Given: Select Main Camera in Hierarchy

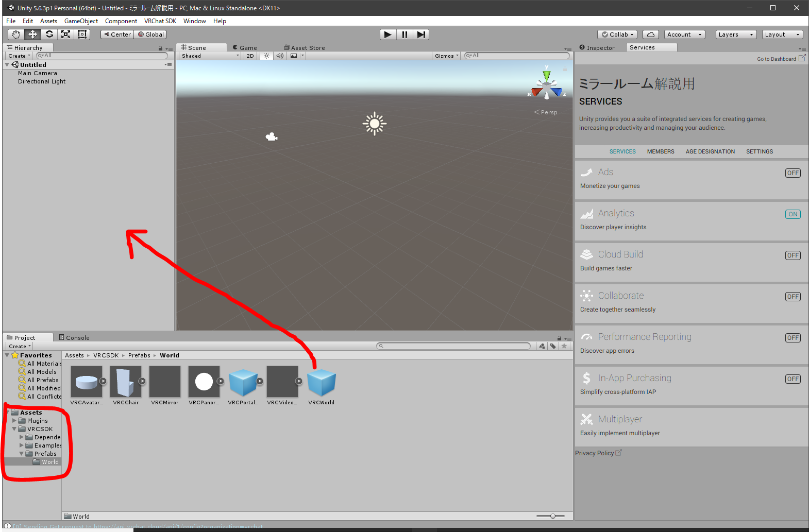Looking at the screenshot, I should click(x=38, y=73).
